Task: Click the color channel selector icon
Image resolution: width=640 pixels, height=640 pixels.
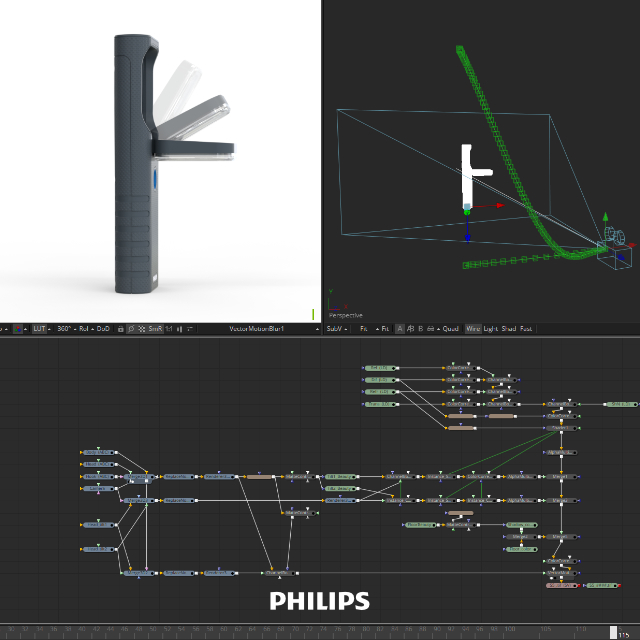Action: pos(19,328)
